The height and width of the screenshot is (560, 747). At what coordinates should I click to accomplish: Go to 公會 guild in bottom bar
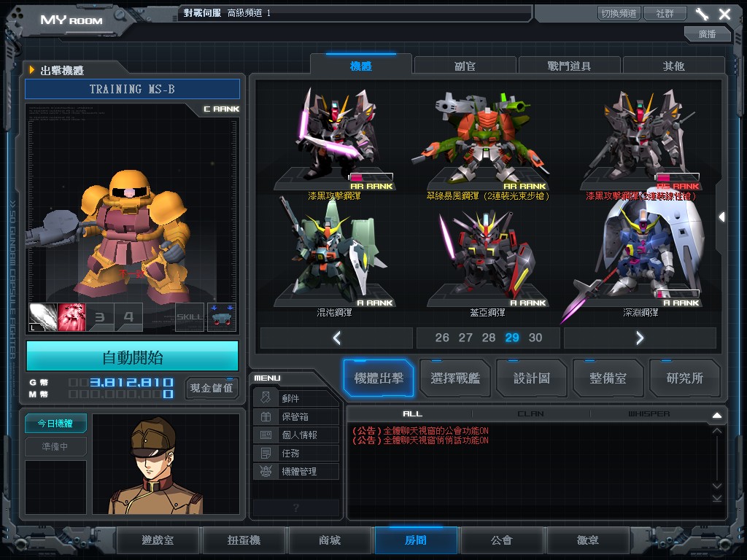pyautogui.click(x=502, y=540)
